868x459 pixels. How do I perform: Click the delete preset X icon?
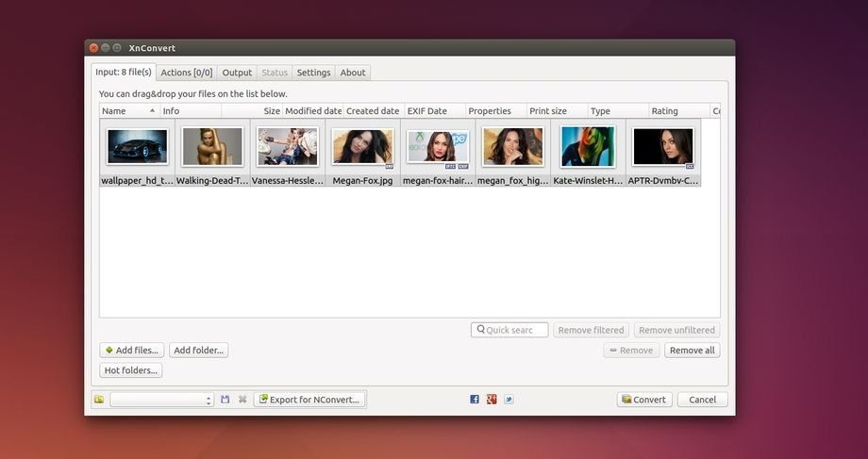[242, 400]
